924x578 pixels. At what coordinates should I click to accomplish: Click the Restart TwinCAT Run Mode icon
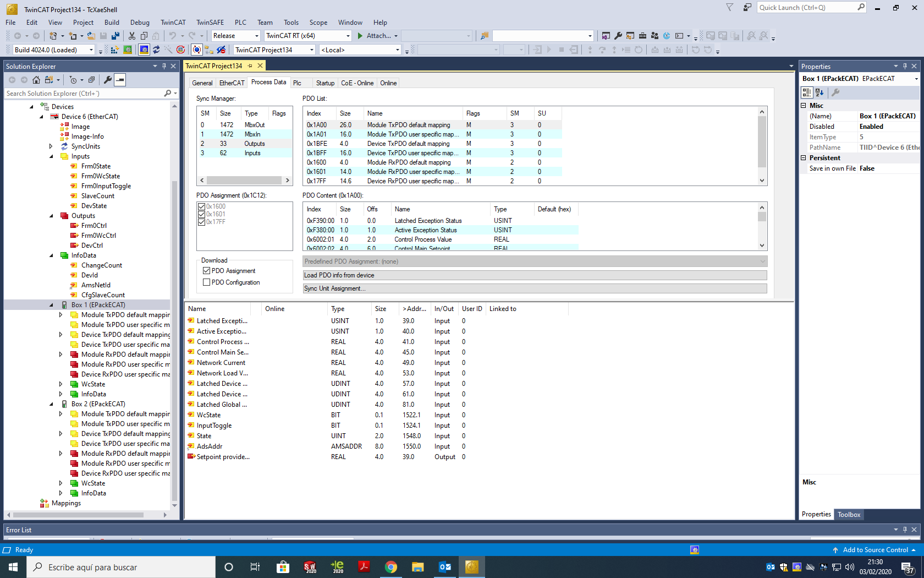tap(128, 50)
